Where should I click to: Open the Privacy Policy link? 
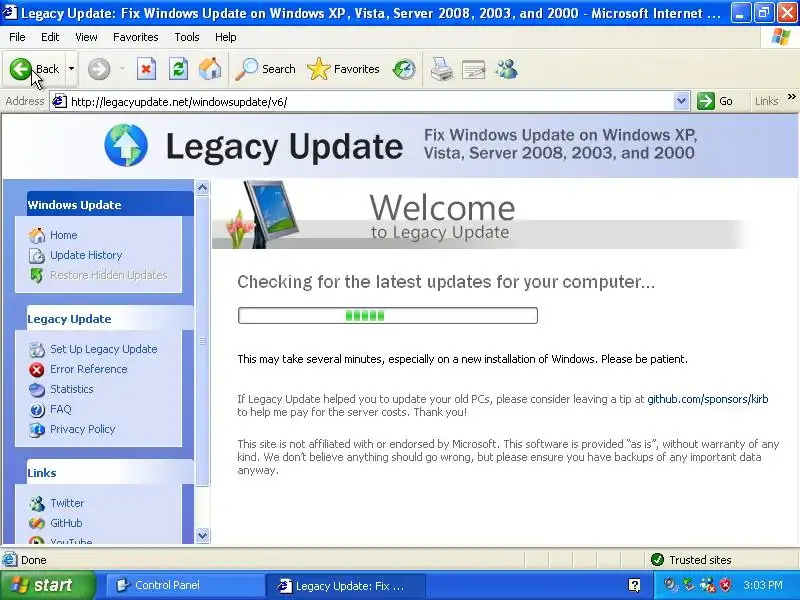coord(83,429)
